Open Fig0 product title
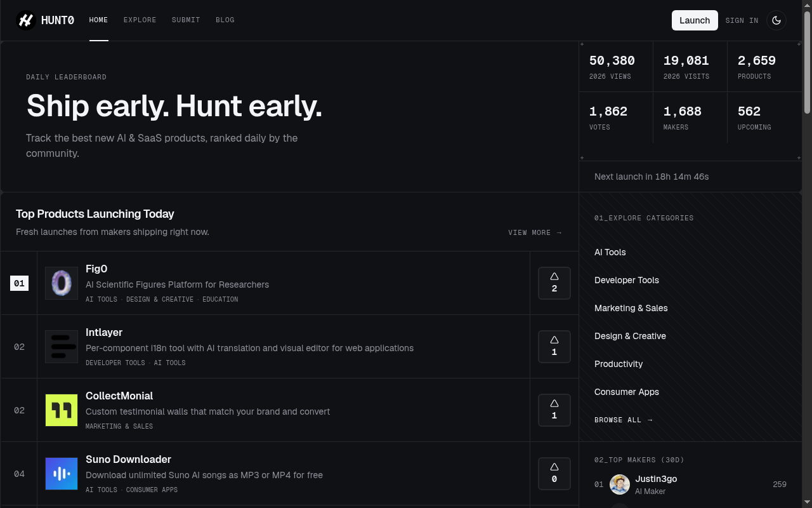 click(96, 269)
